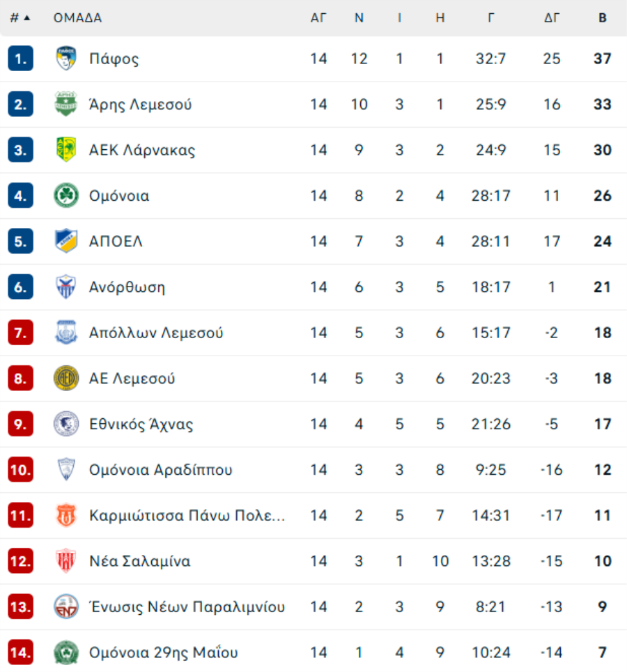The height and width of the screenshot is (672, 627).
Task: Click the red position 10 badge
Action: click(x=21, y=469)
